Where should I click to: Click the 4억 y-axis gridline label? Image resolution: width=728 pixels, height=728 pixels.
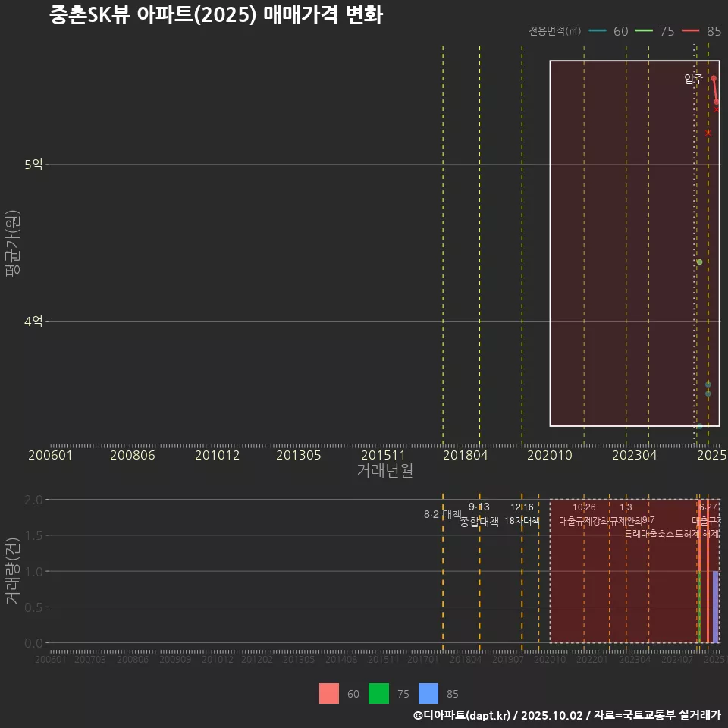[x=33, y=322]
